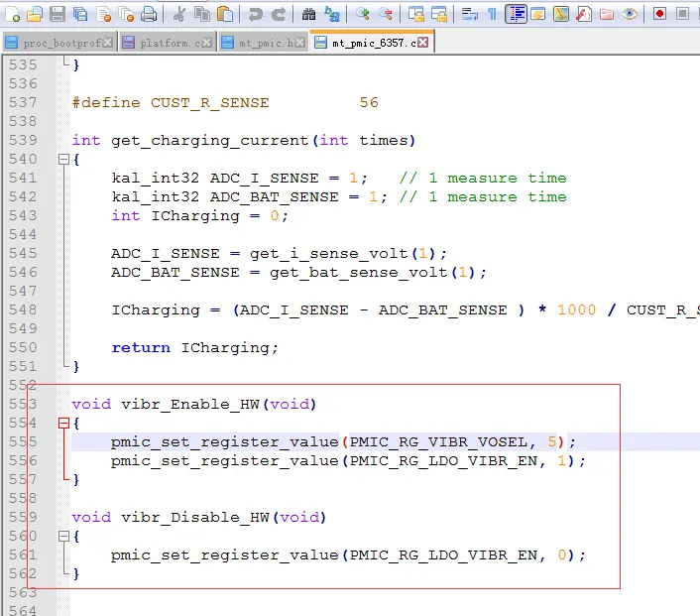Paste from clipboard icon
Viewport: 700px width, 616px height.
tap(225, 14)
